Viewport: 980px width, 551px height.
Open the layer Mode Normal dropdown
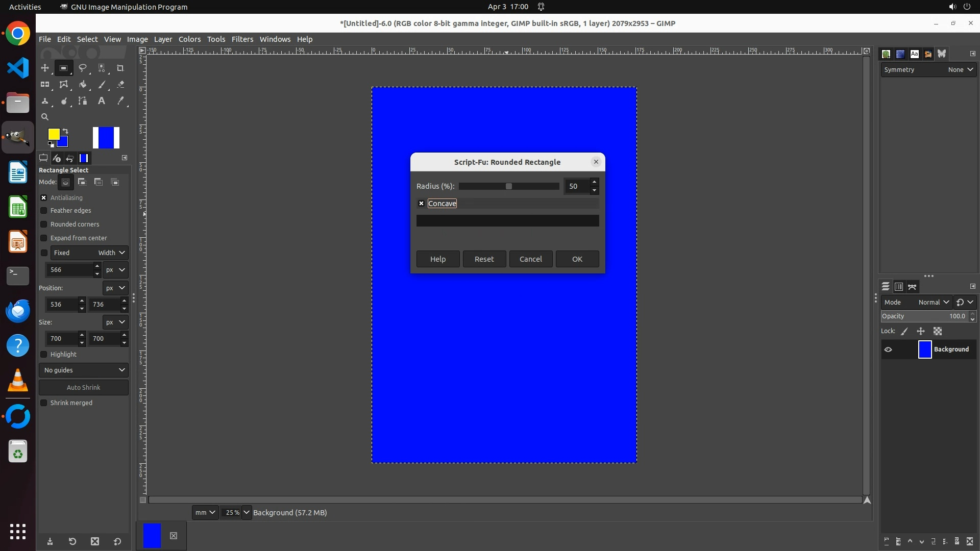pyautogui.click(x=933, y=303)
